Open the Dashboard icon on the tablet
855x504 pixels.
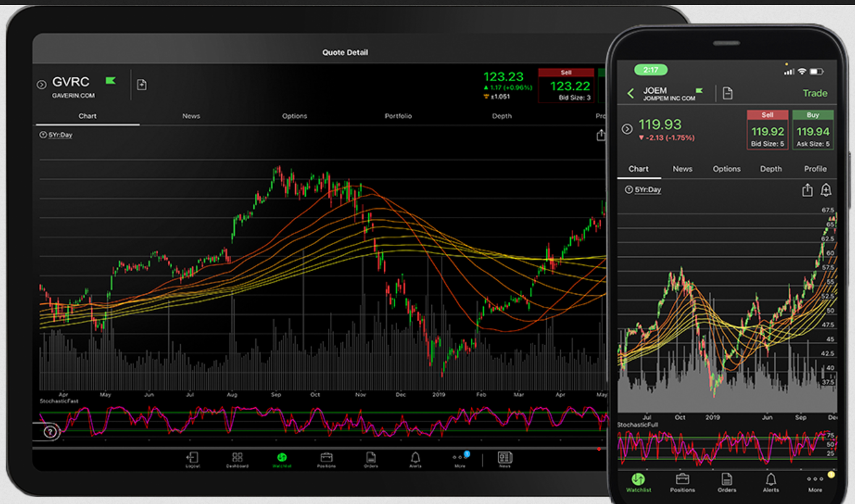click(237, 458)
